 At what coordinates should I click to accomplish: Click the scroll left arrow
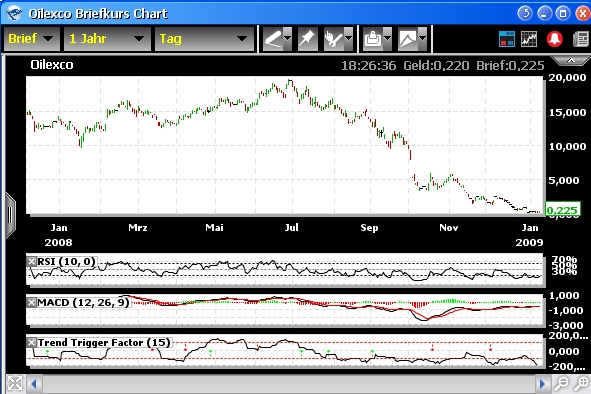point(34,384)
